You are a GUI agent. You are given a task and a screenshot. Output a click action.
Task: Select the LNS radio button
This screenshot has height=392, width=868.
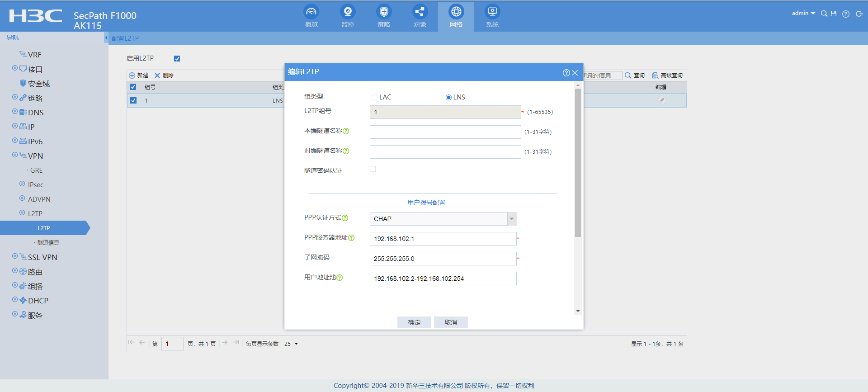coord(448,97)
